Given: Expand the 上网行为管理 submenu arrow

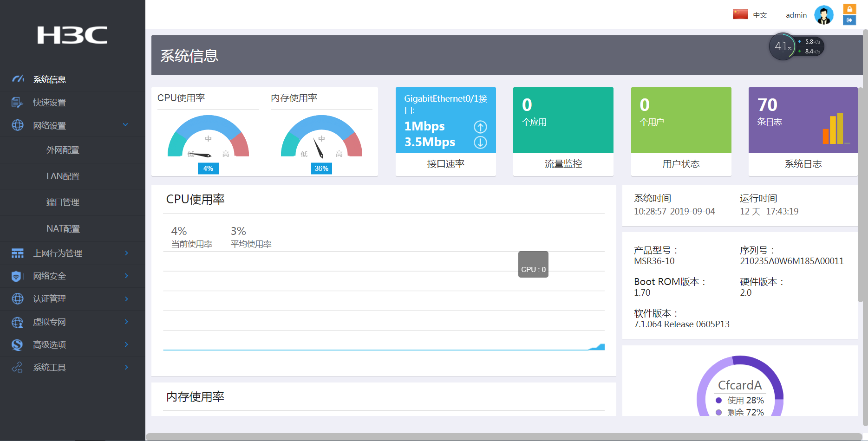Looking at the screenshot, I should coord(126,253).
